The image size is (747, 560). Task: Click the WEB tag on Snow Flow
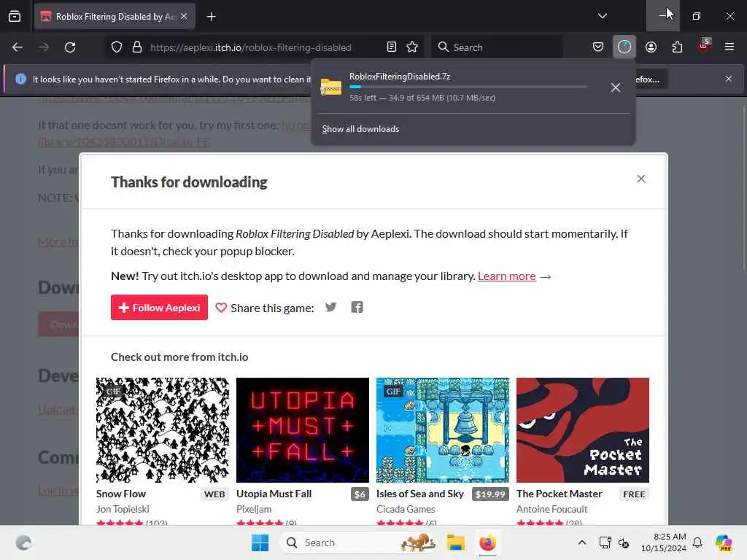pyautogui.click(x=214, y=494)
